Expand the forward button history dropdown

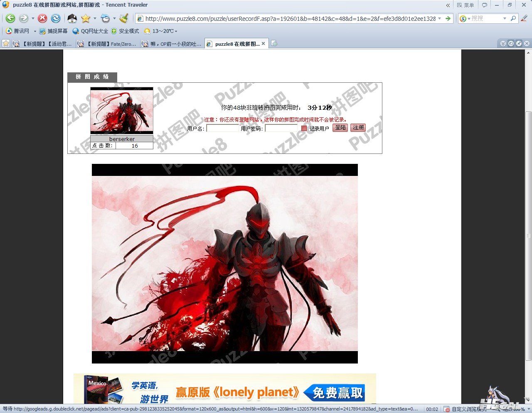[x=33, y=18]
